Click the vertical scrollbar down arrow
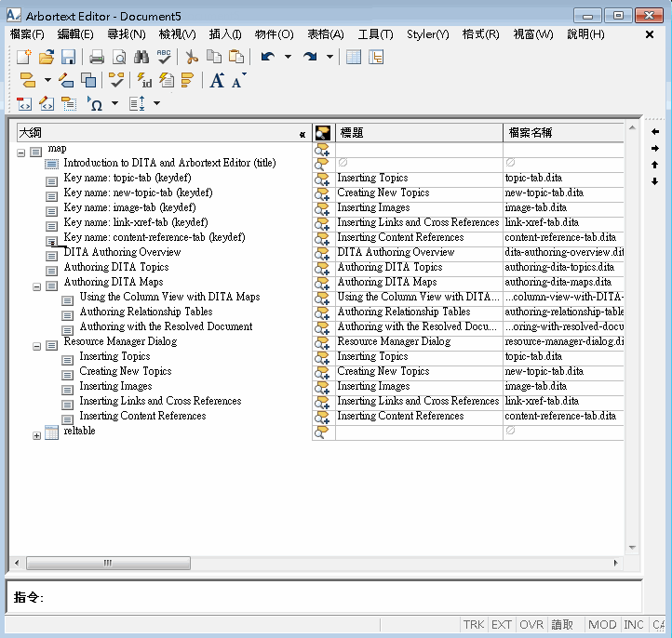Screen dimensions: 672x638 tap(632, 548)
